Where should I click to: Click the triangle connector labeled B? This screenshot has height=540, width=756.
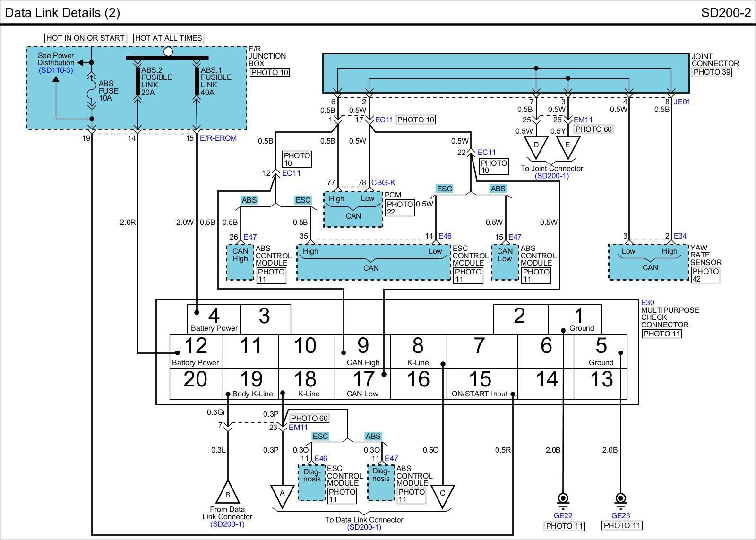227,493
